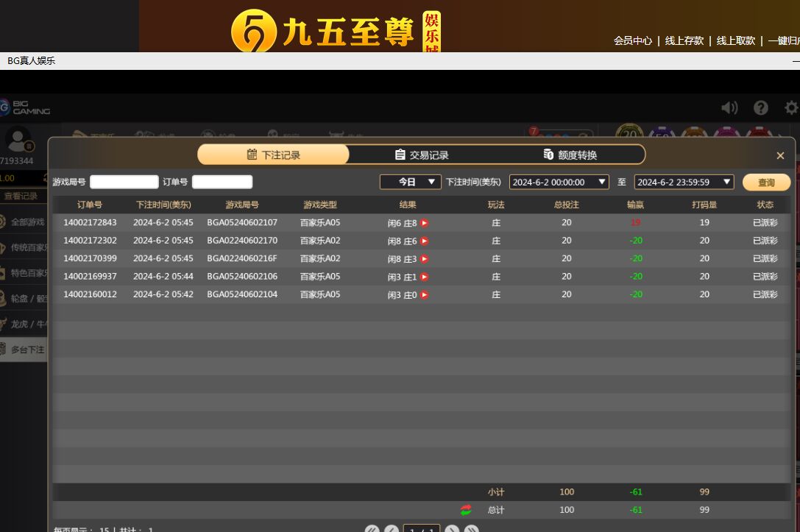
Task: Click the user avatar icon
Action: pyautogui.click(x=18, y=138)
